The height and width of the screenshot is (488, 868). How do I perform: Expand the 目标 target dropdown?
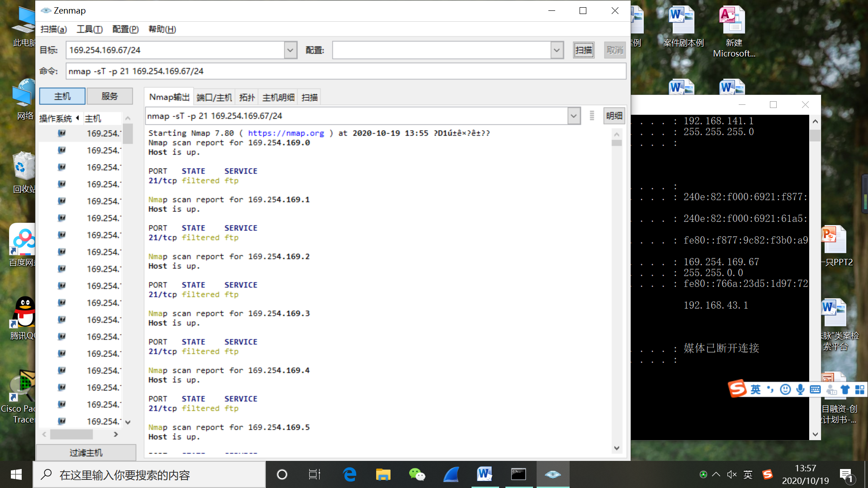290,50
